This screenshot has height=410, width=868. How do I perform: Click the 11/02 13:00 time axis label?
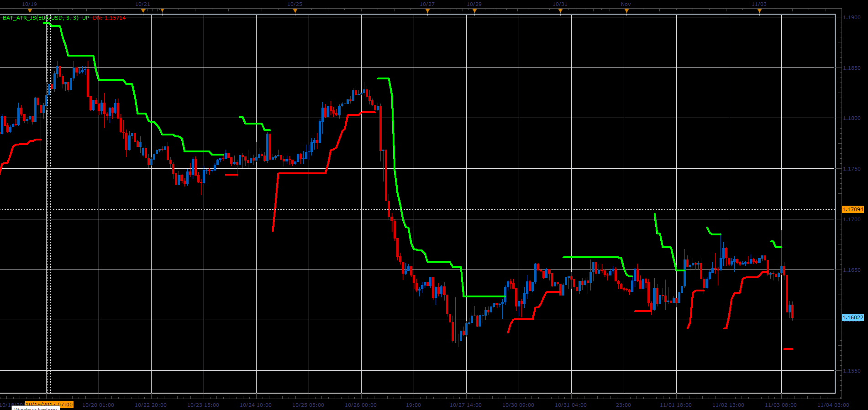point(728,405)
